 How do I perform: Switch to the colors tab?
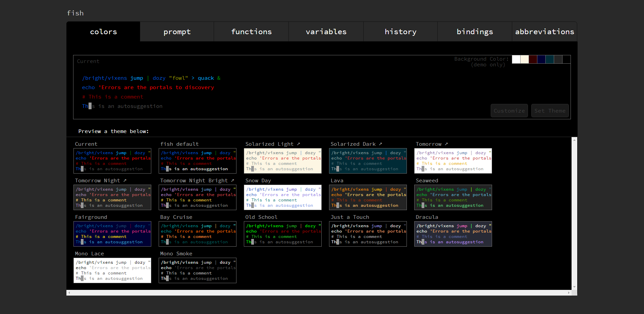point(103,32)
